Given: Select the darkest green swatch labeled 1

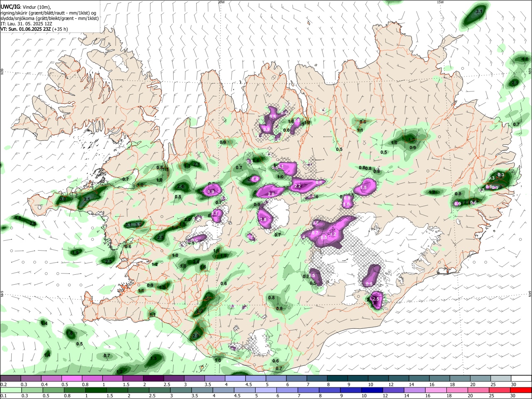Looking at the screenshot, I should click(96, 390).
